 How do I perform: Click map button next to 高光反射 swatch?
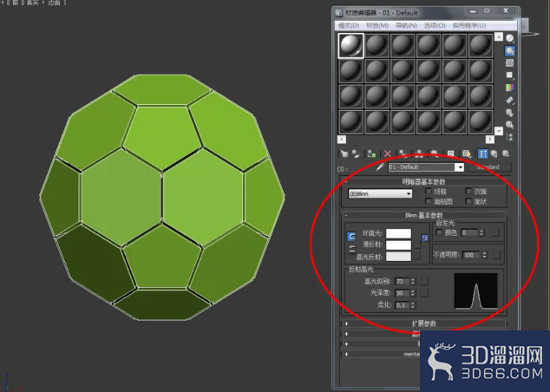(416, 257)
